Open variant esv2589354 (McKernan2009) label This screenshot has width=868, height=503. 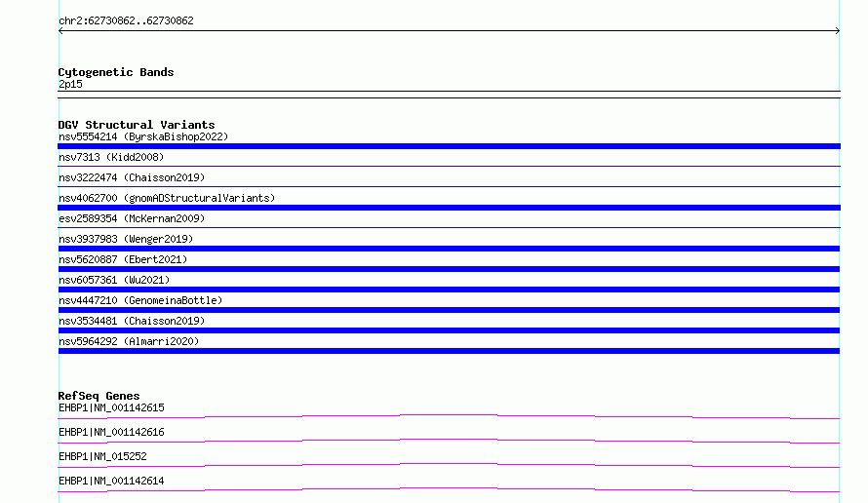coord(132,218)
